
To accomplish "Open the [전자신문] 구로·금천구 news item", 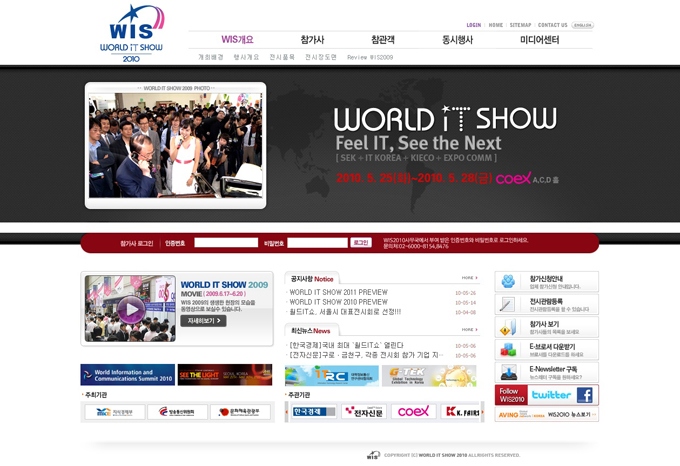I will point(366,355).
